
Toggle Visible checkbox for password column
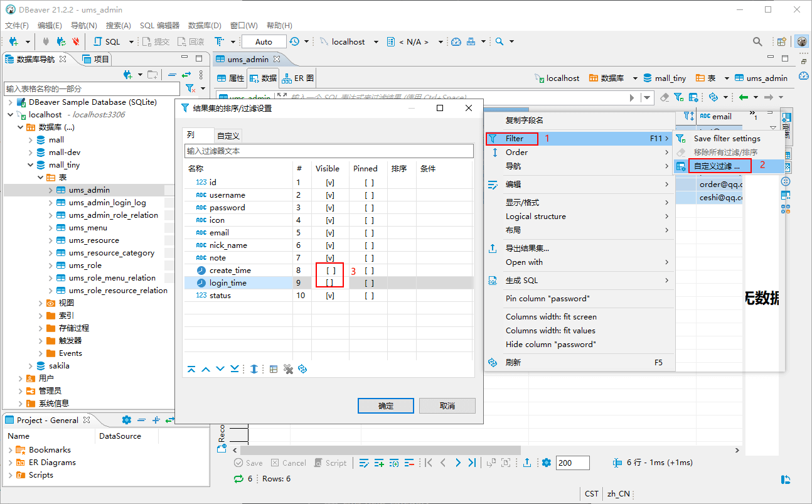(330, 207)
